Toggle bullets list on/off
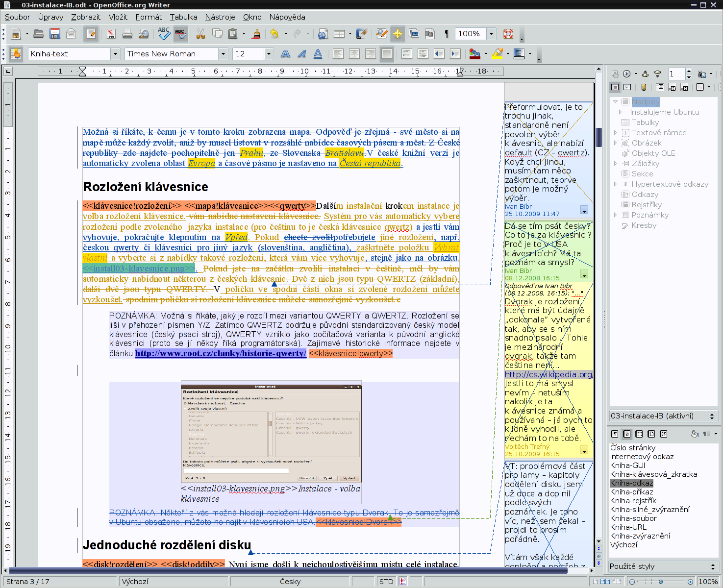 [423, 54]
